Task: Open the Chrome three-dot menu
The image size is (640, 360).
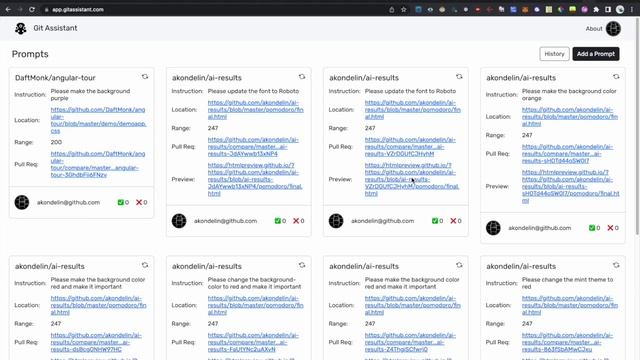Action: pyautogui.click(x=631, y=9)
